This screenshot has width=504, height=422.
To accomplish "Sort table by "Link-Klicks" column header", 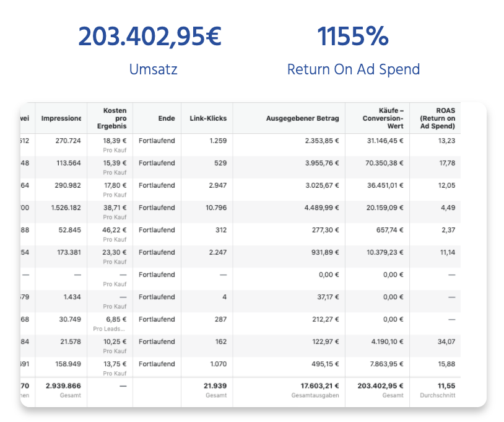I will tap(208, 118).
